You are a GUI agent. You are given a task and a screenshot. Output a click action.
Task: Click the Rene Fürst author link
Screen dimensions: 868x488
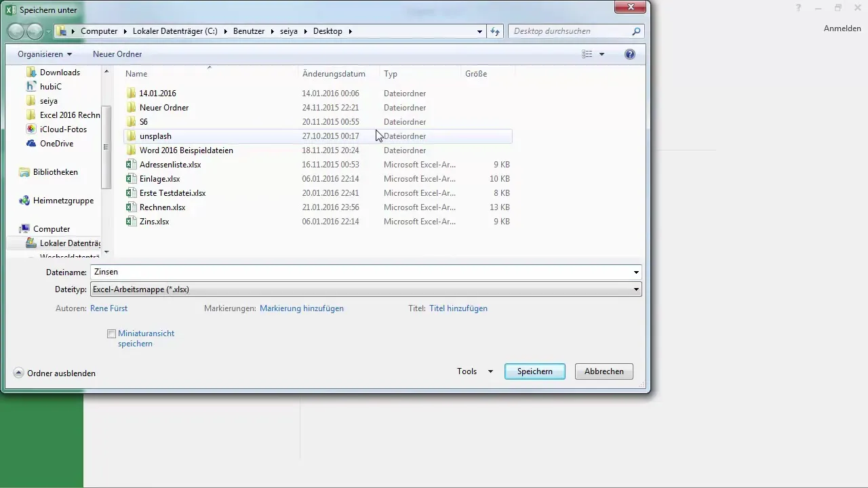(x=108, y=308)
